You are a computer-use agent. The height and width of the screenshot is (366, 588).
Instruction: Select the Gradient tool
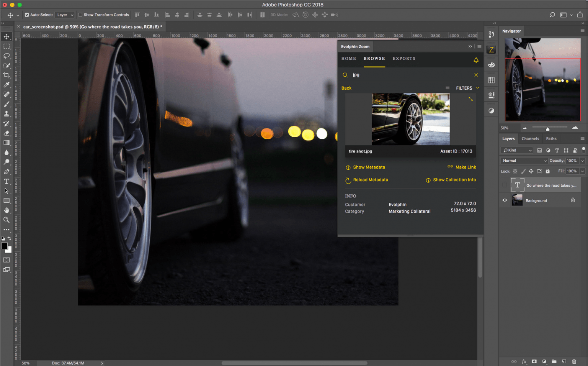7,143
